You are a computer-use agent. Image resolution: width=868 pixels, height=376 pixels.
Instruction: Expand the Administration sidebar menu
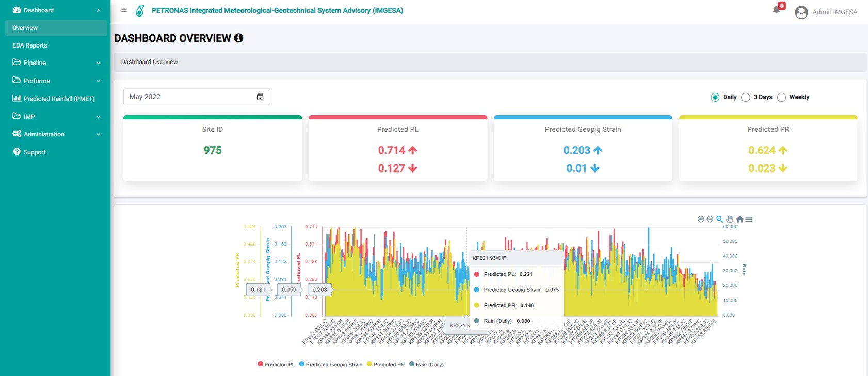click(55, 134)
